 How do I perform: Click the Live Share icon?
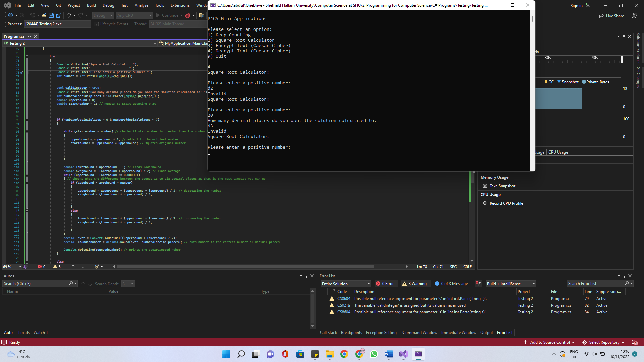(x=601, y=16)
